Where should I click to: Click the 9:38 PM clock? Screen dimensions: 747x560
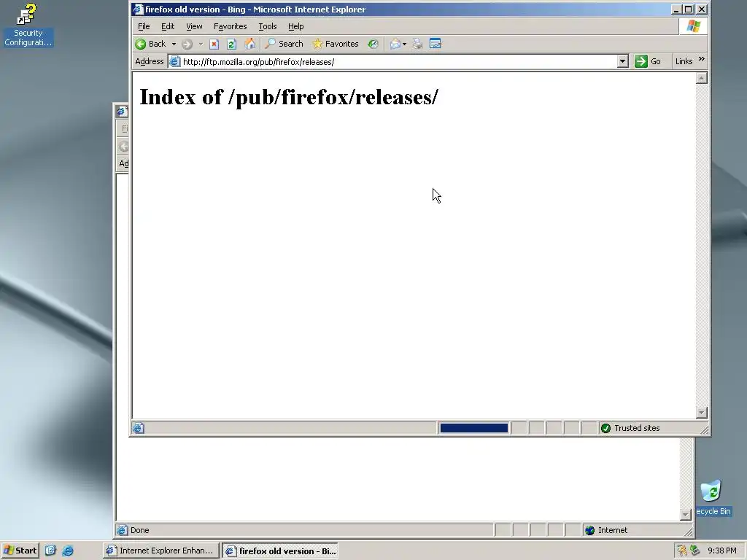coord(721,551)
